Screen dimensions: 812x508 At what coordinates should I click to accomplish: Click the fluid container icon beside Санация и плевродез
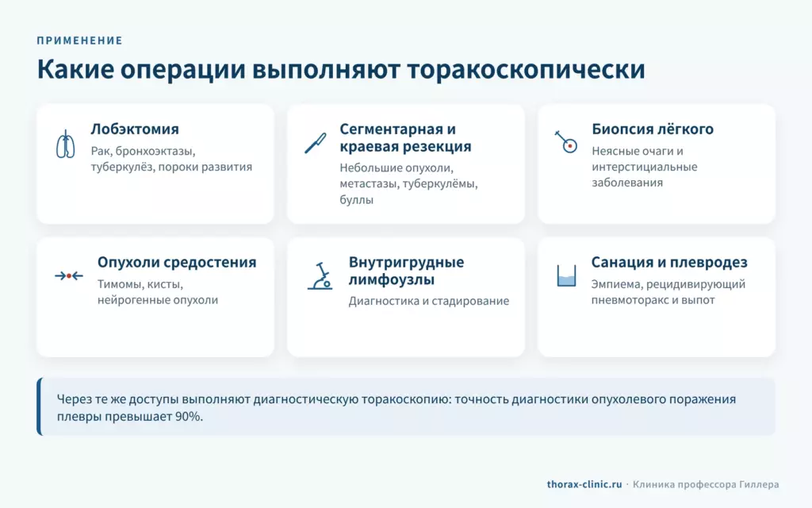(566, 275)
